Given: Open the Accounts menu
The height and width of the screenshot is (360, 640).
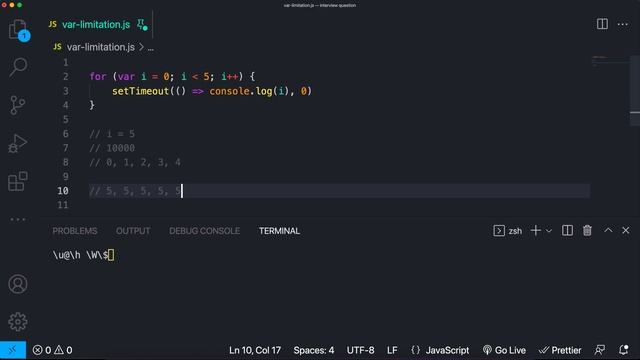Looking at the screenshot, I should 18,284.
